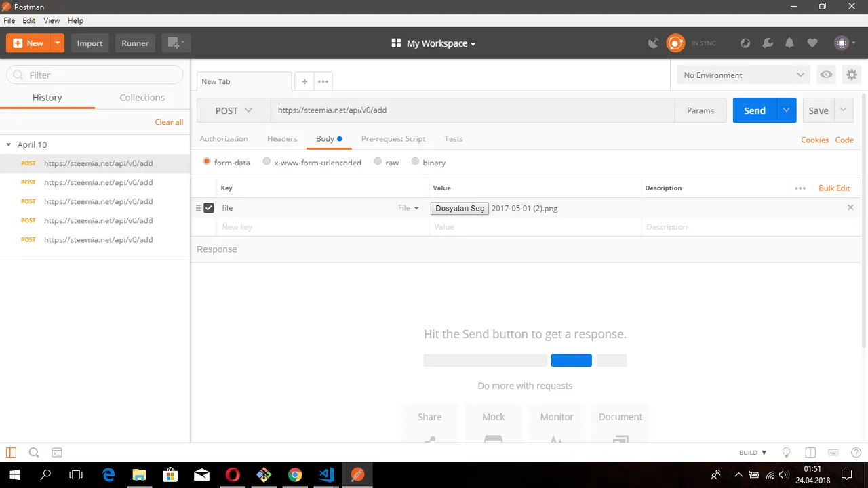Open Google Chrome from the taskbar
The height and width of the screenshot is (488, 868).
(x=295, y=475)
